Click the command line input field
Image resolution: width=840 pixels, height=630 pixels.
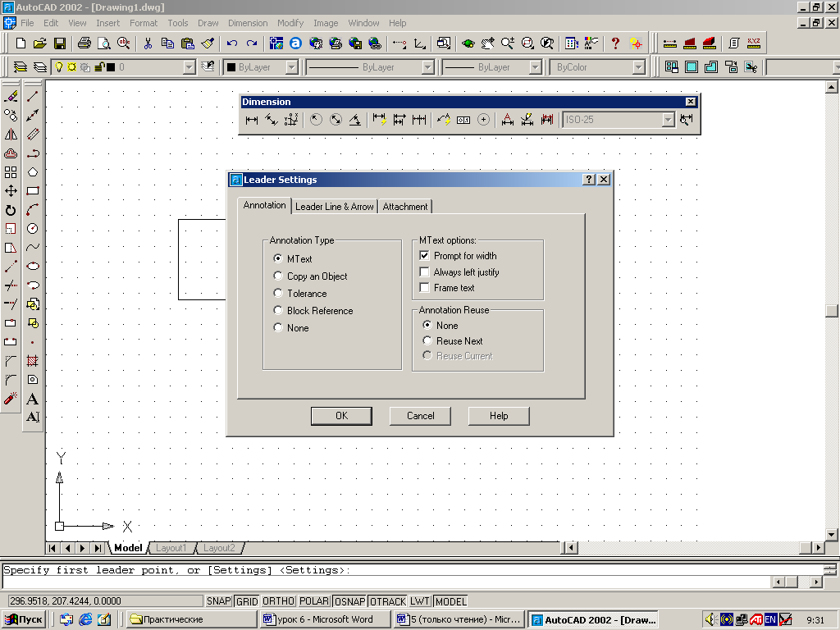tap(386, 582)
